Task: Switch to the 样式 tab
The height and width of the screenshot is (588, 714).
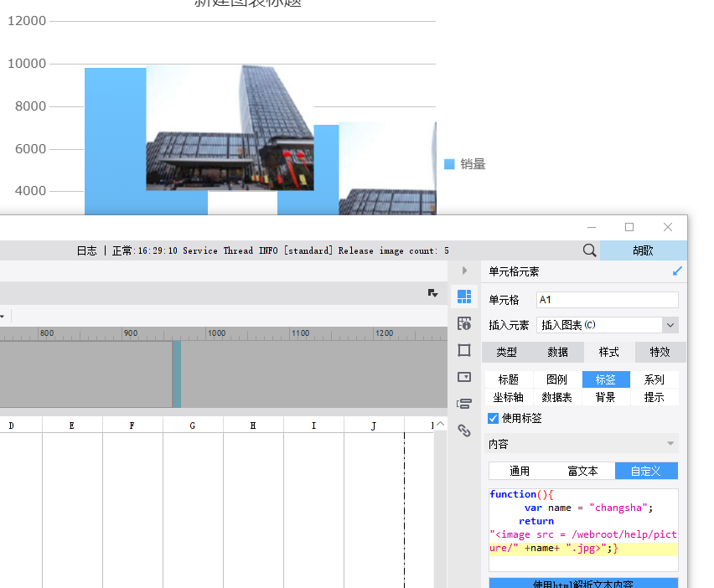Action: (608, 352)
